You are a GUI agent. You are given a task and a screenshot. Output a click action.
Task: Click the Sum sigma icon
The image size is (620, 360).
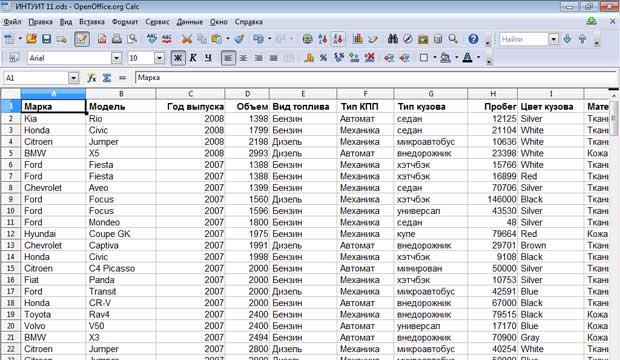tap(107, 78)
